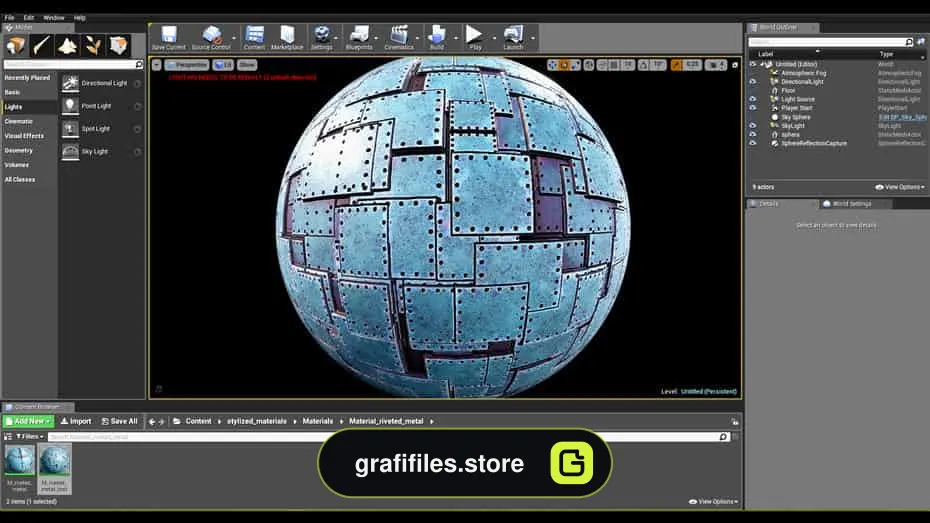Open View Options in Content Browser
Image resolution: width=930 pixels, height=523 pixels.
tap(714, 502)
